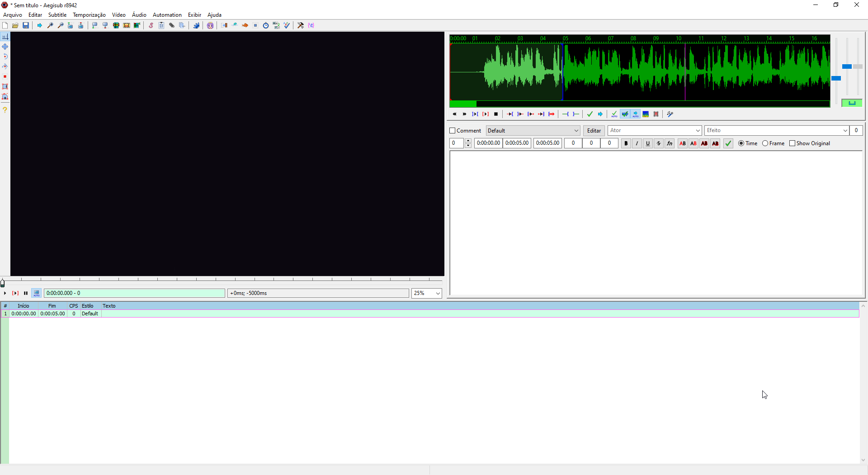Open the Attachments paperclip icon

tap(172, 25)
